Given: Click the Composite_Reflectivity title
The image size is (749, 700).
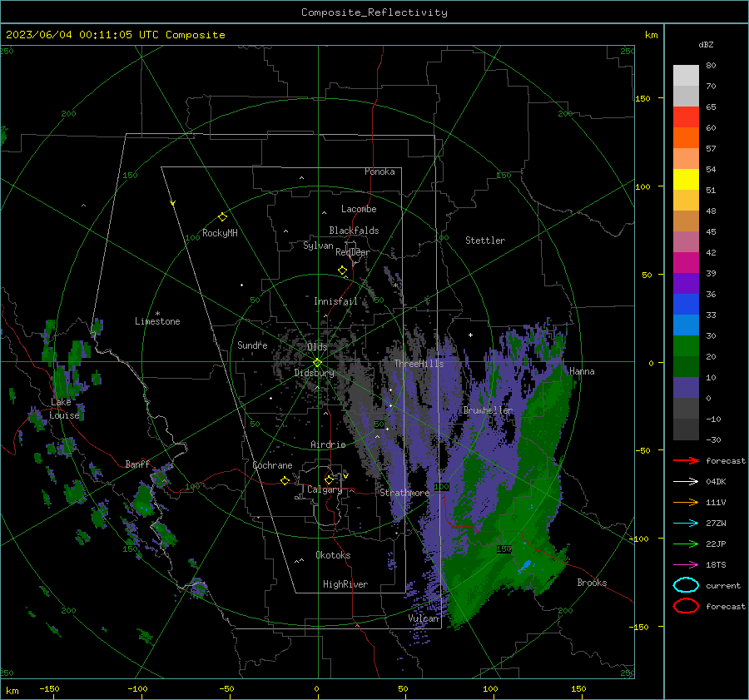Looking at the screenshot, I should coord(374,12).
